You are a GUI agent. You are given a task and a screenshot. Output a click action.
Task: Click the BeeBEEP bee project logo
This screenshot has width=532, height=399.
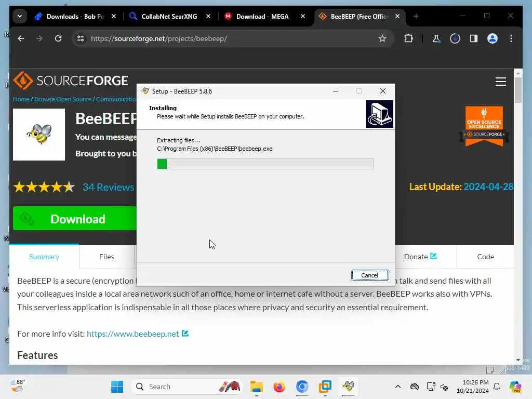(x=39, y=135)
